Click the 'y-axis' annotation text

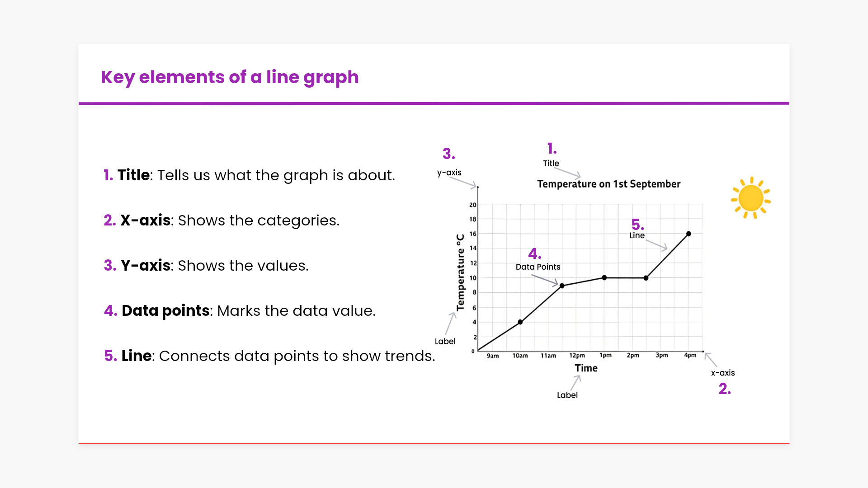(449, 173)
